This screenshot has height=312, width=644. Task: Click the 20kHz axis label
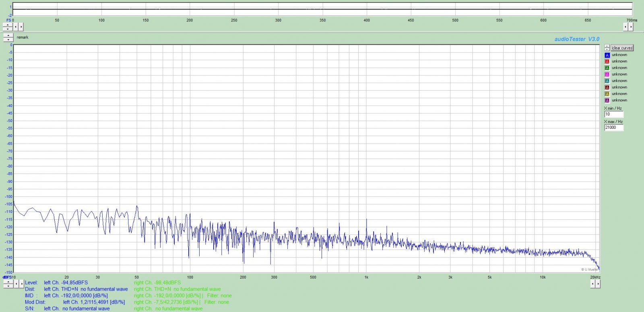pyautogui.click(x=595, y=277)
